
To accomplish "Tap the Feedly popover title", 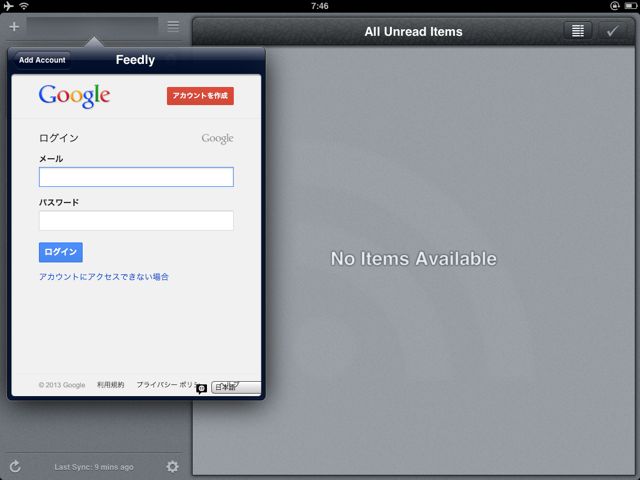I will pyautogui.click(x=135, y=60).
